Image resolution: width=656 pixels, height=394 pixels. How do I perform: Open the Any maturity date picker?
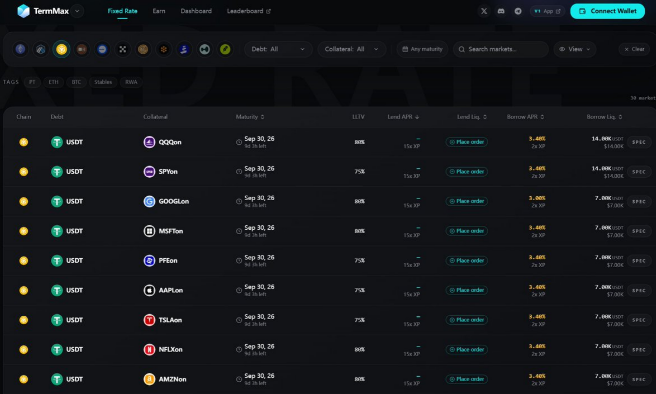[422, 49]
